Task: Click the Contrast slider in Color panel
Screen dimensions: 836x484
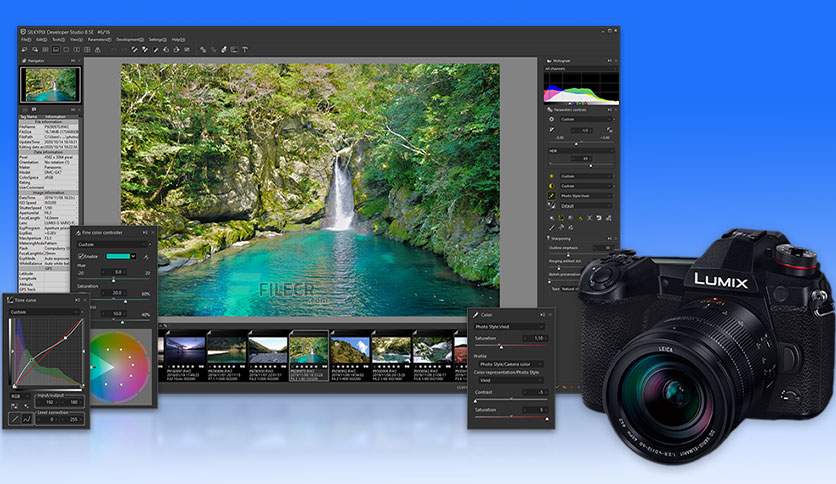Action: (x=511, y=400)
